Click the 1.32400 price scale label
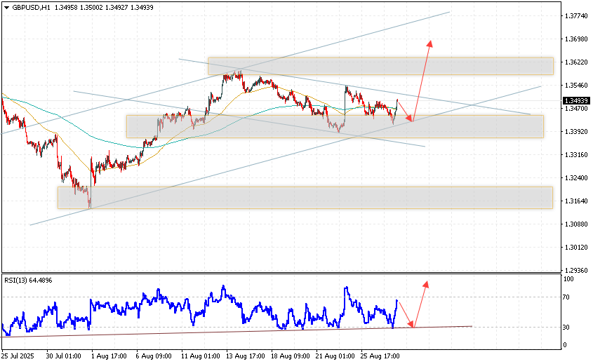 (x=576, y=177)
